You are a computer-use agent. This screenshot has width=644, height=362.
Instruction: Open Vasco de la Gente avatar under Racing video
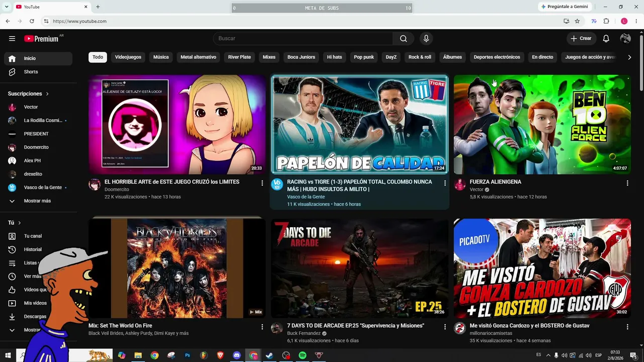point(277,185)
